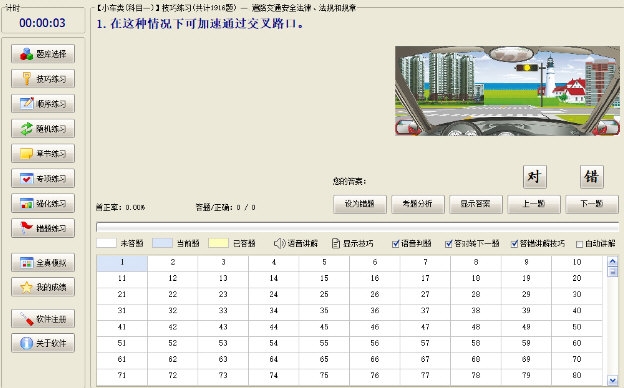Jump to question 64 in the grid
This screenshot has width=624, height=388.
[274, 360]
